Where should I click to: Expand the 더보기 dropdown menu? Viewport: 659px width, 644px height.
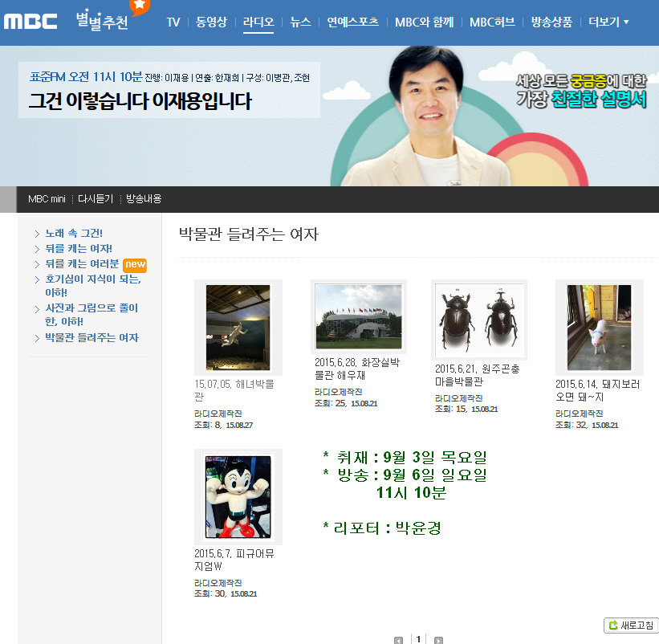click(608, 22)
